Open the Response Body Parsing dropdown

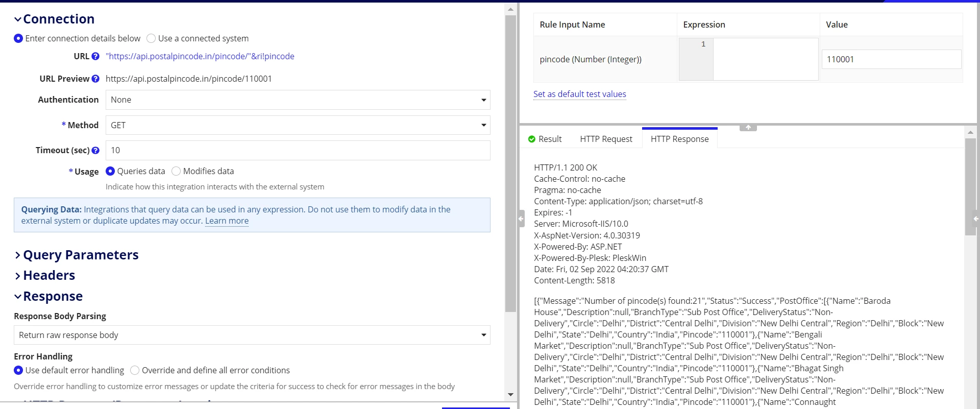click(252, 335)
